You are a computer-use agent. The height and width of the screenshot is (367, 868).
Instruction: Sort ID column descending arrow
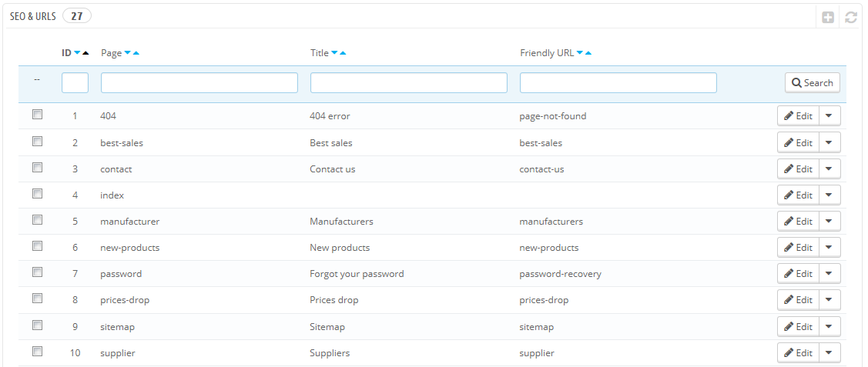click(77, 53)
